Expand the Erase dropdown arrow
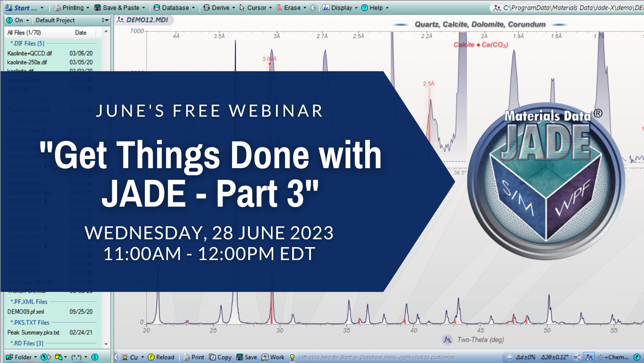 click(305, 8)
